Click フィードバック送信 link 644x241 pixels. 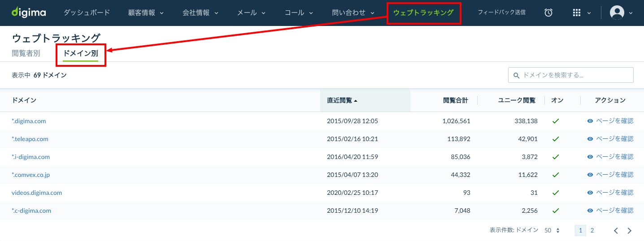point(502,13)
